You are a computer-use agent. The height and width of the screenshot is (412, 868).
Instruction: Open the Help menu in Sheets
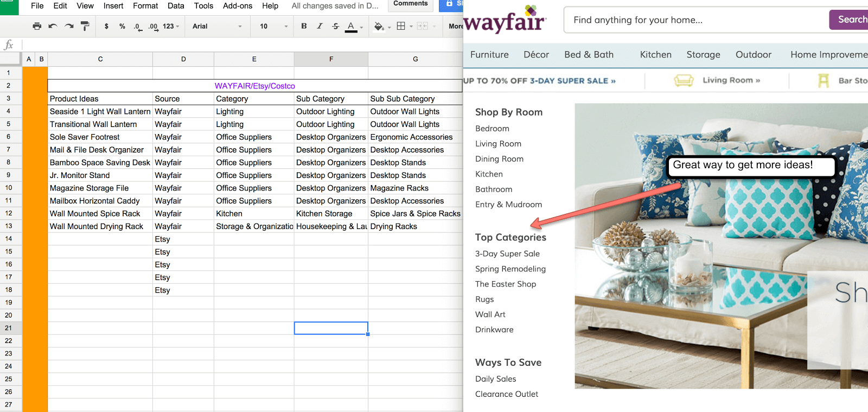click(x=270, y=6)
